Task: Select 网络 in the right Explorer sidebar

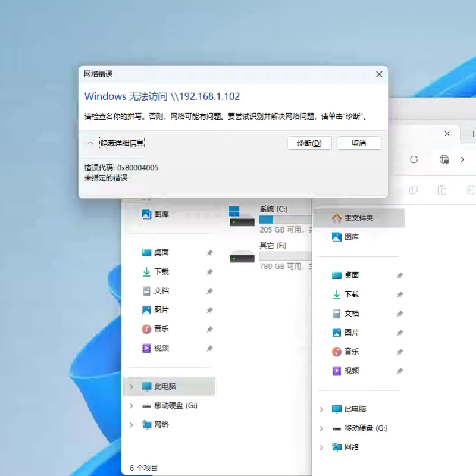Action: click(x=346, y=447)
